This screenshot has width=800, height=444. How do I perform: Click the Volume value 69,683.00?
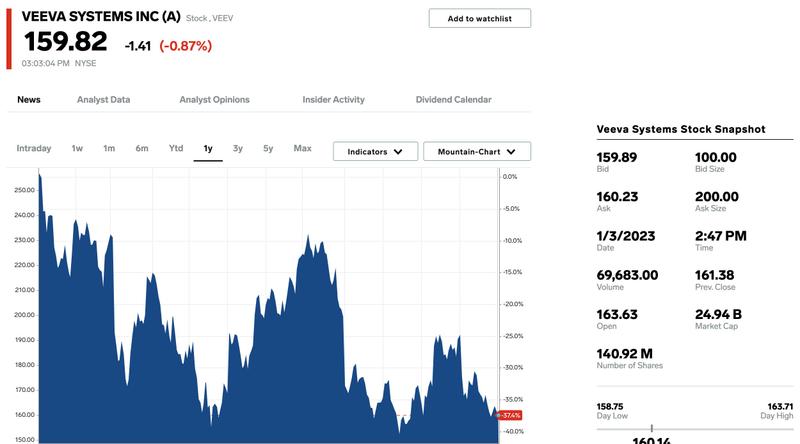[x=628, y=275]
